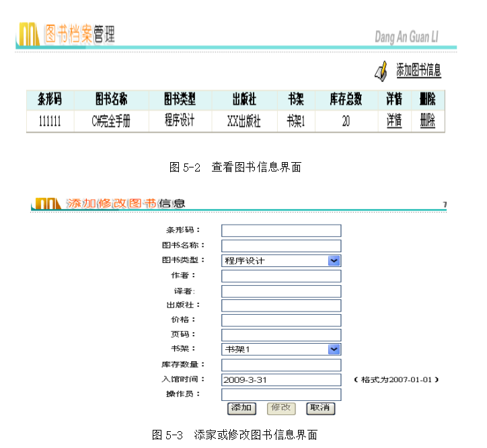
Task: Click the 条形码： form label
Action: (x=183, y=230)
